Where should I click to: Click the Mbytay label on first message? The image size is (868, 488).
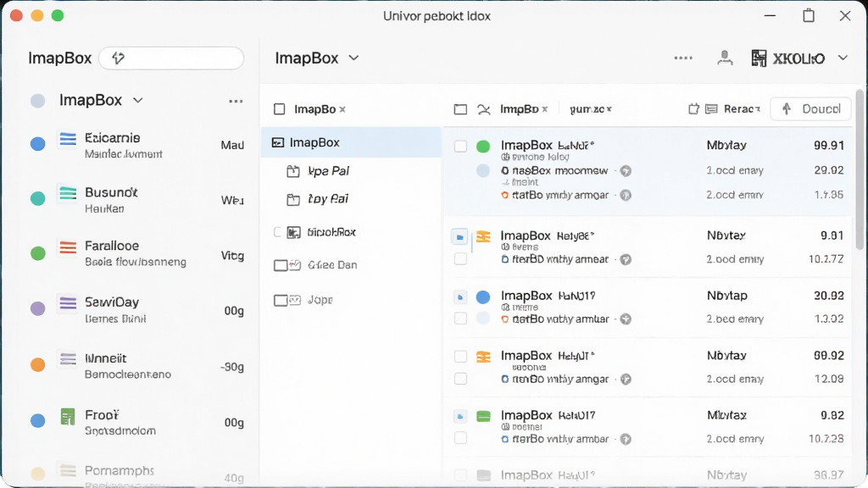(726, 145)
